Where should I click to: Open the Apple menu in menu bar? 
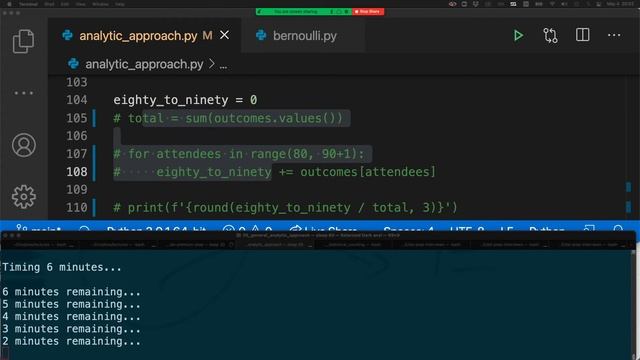coord(9,4)
